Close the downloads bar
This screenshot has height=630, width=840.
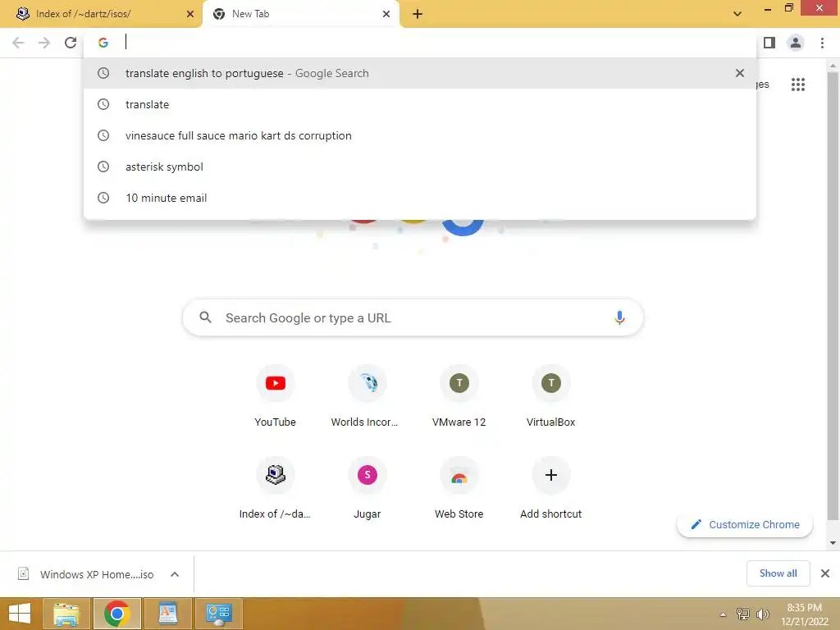(825, 573)
